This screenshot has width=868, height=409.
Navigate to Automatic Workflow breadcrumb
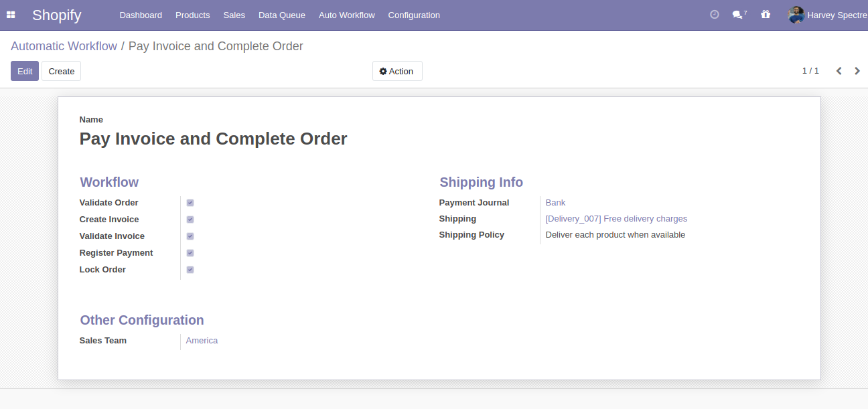click(x=64, y=46)
